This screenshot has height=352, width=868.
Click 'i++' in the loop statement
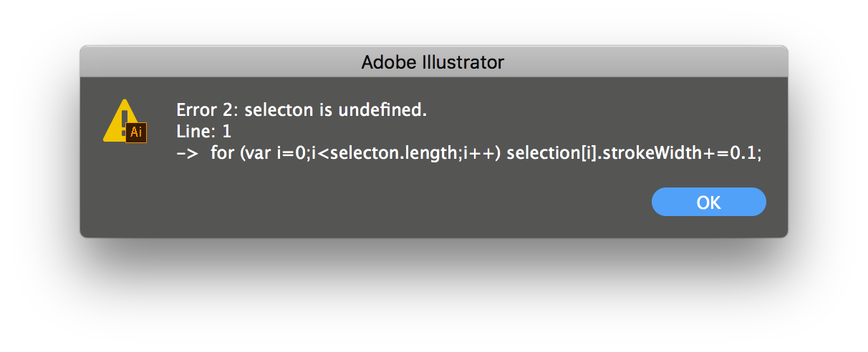pos(468,153)
